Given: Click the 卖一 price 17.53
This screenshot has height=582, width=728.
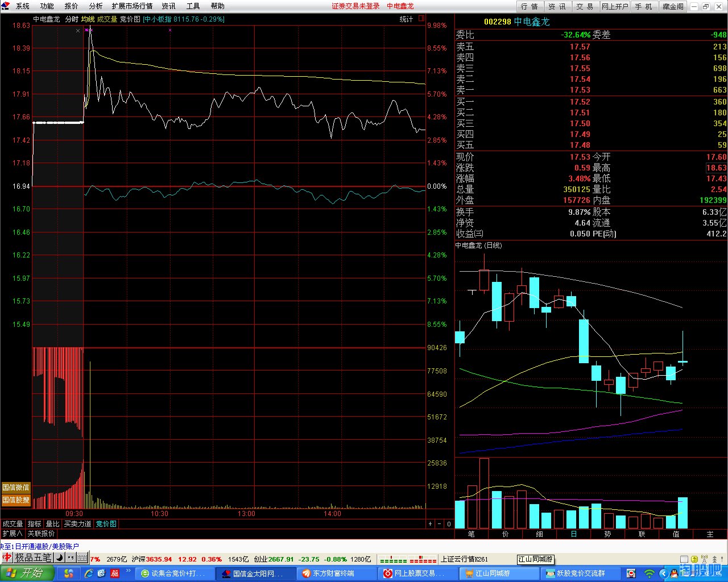Looking at the screenshot, I should click(580, 90).
